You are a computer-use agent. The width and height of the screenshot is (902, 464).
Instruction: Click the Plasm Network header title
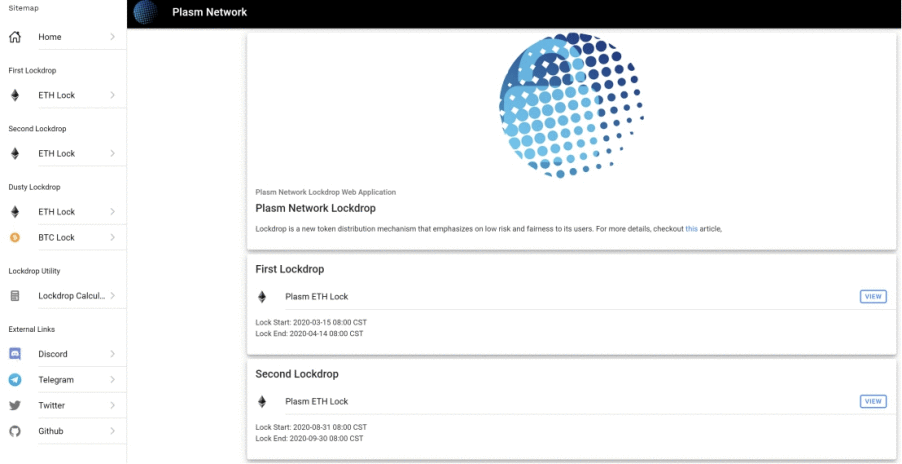(x=209, y=13)
